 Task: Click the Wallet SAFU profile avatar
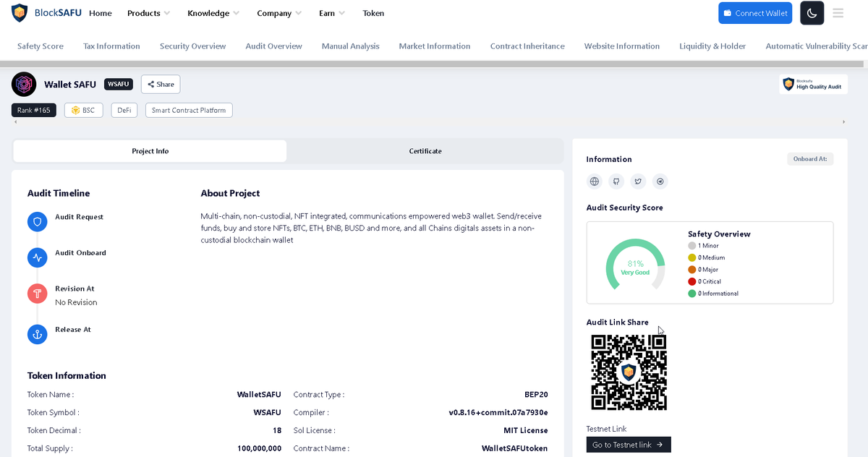point(24,84)
